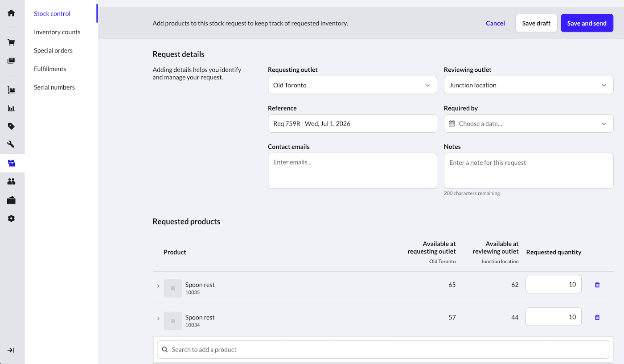This screenshot has width=624, height=364.
Task: Click the calendar icon in Required by
Action: tap(452, 123)
